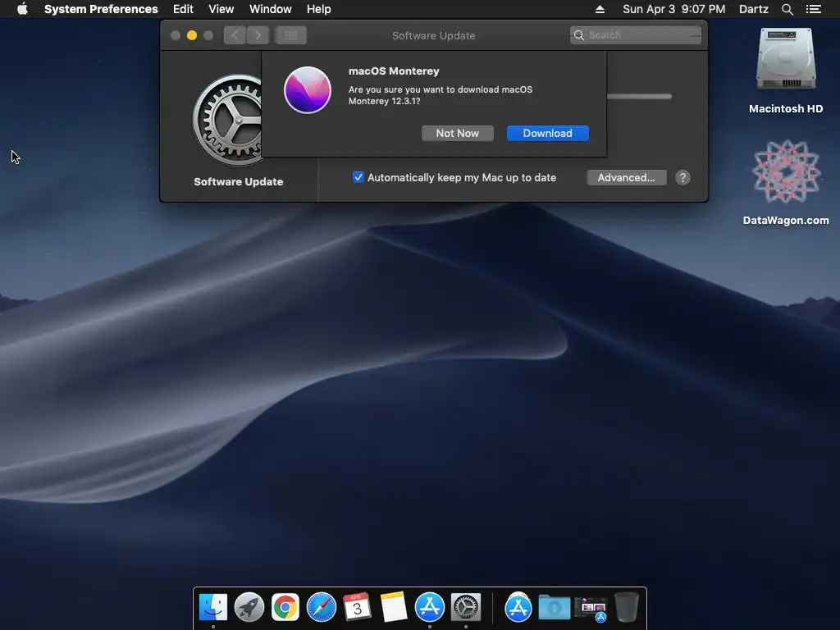Open the Dartz user menu
This screenshot has height=630, width=840.
point(753,9)
